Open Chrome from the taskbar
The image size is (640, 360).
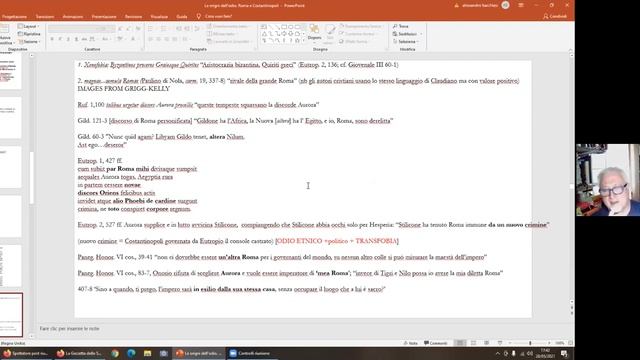click(115, 353)
